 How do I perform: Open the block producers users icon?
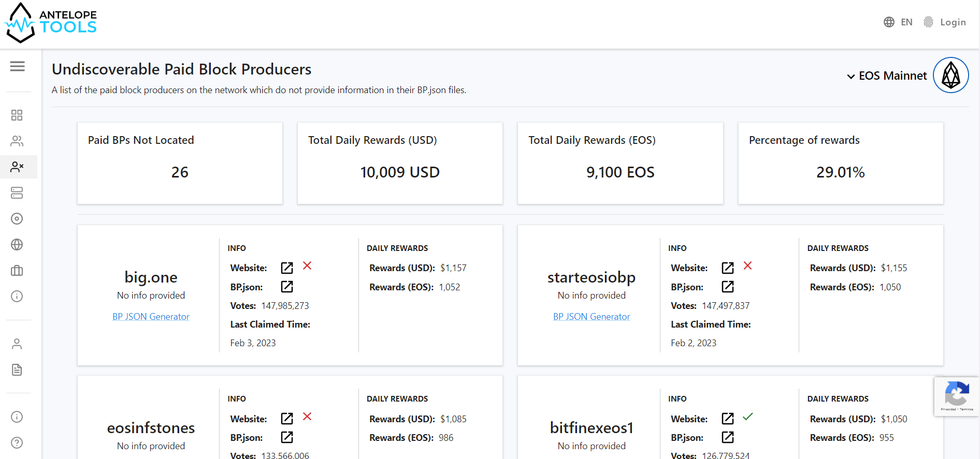(17, 141)
